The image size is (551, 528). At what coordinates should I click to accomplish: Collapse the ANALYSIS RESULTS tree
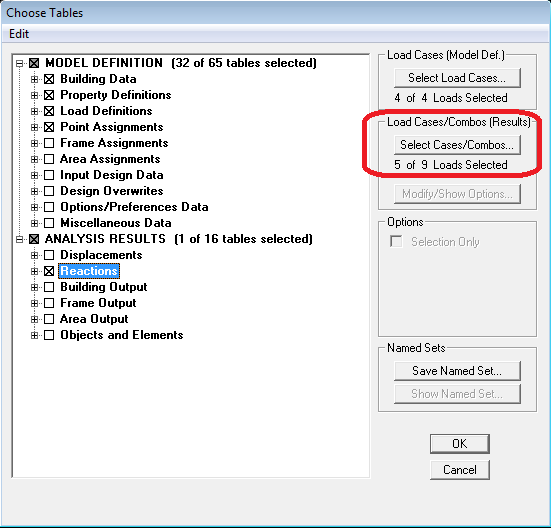[x=19, y=239]
